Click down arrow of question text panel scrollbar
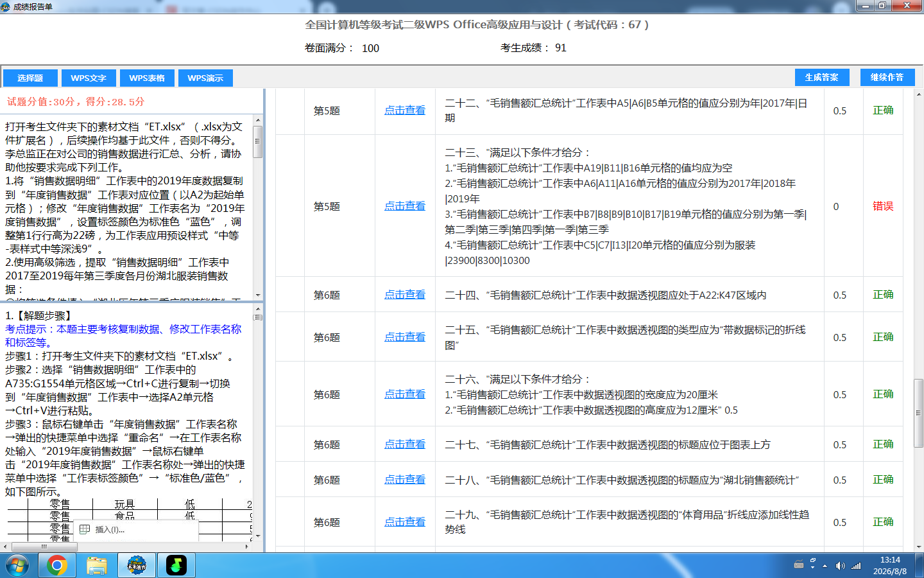924x578 pixels. click(x=258, y=295)
